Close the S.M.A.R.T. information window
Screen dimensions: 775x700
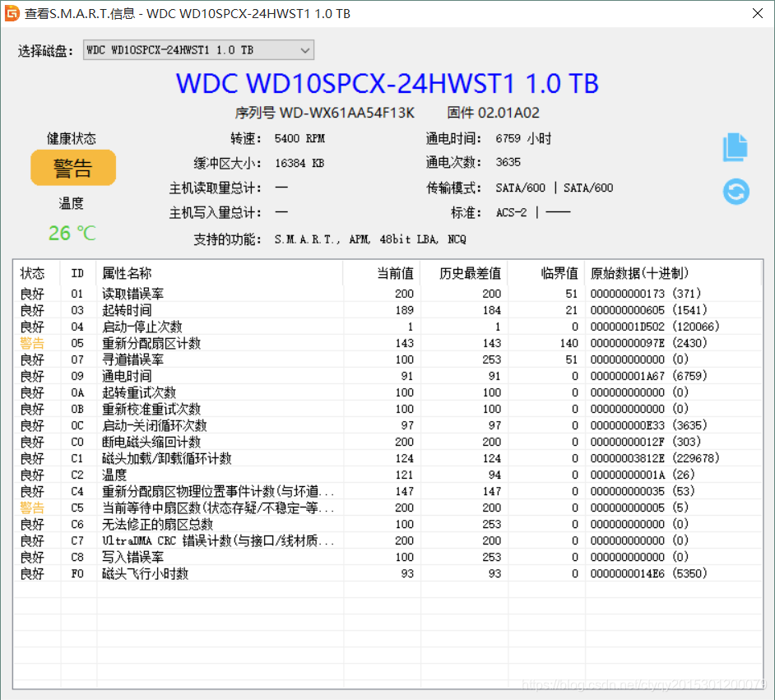(x=757, y=13)
